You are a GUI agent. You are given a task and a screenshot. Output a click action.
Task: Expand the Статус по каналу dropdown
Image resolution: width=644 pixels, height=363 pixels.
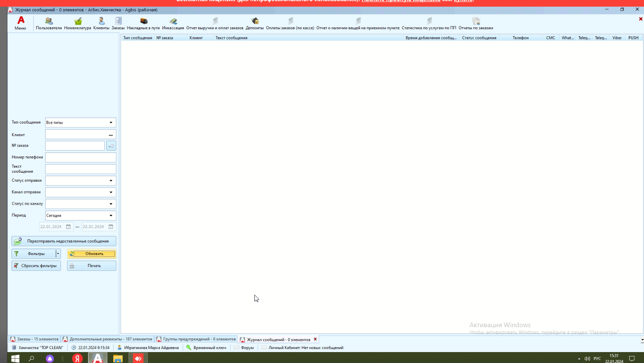point(111,204)
